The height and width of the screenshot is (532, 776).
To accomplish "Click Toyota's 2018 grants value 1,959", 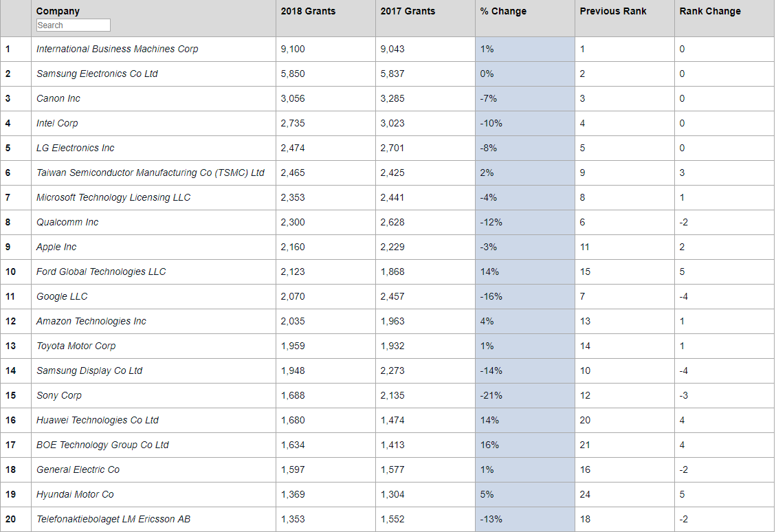I will tap(293, 346).
